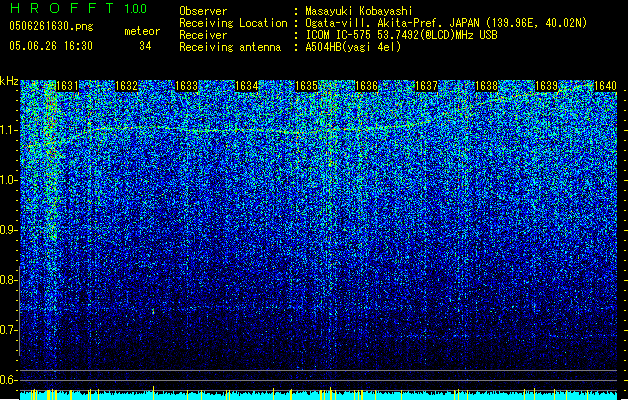This screenshot has width=629, height=400.
Task: Click the 1.0 frequency axis label
Action: click(8, 180)
